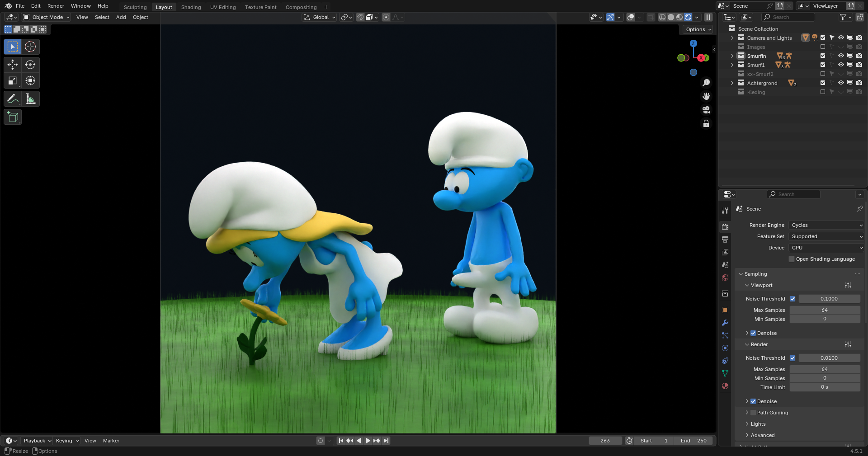Screen dimensions: 868x456
Task: Expand the Advanced section
Action: (x=762, y=435)
